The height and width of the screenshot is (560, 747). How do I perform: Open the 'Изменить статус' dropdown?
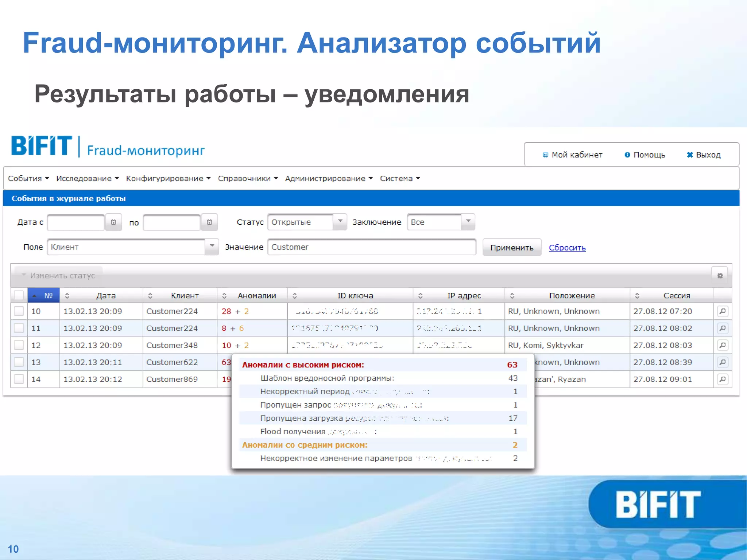click(58, 276)
